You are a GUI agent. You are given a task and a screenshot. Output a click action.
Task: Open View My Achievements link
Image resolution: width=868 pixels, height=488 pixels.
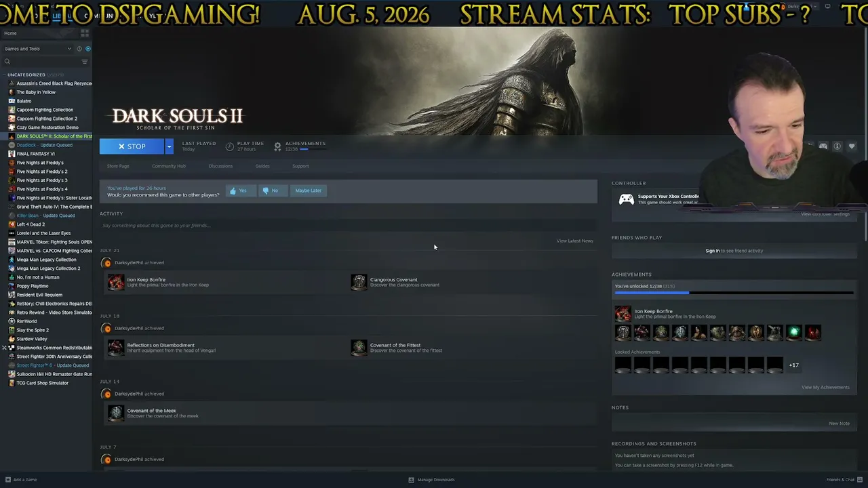pyautogui.click(x=825, y=387)
